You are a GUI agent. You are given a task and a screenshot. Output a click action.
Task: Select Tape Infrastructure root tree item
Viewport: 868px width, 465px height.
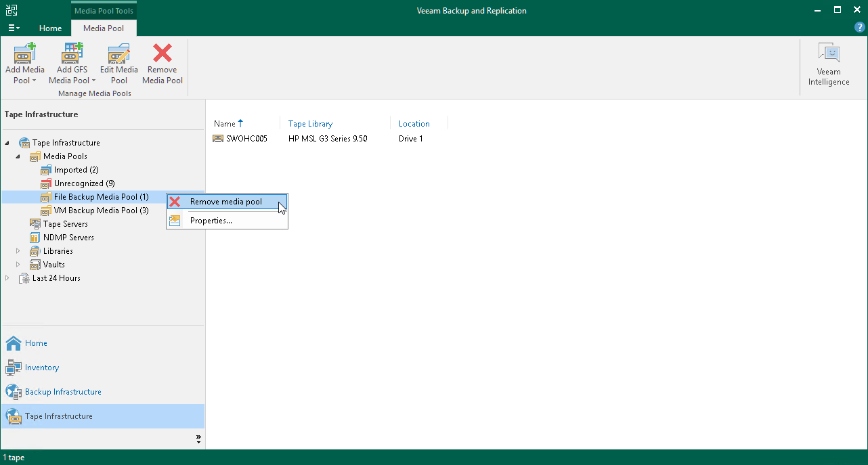pyautogui.click(x=66, y=143)
